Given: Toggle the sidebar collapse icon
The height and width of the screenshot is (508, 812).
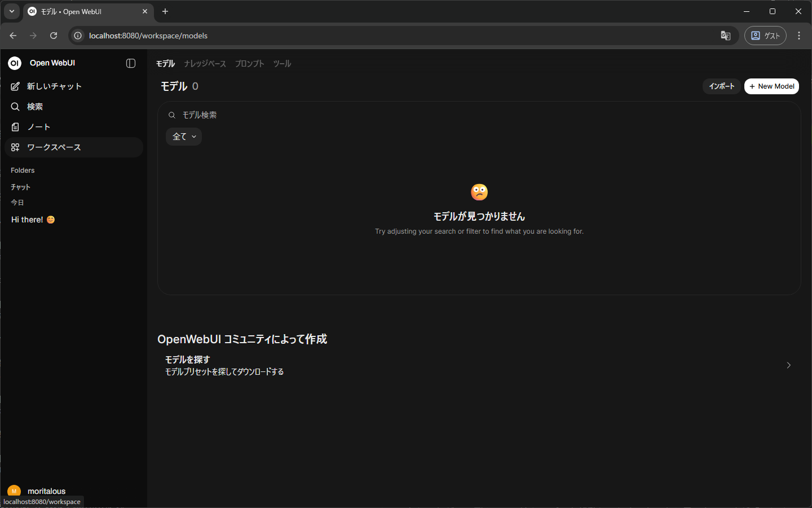Looking at the screenshot, I should [x=131, y=63].
